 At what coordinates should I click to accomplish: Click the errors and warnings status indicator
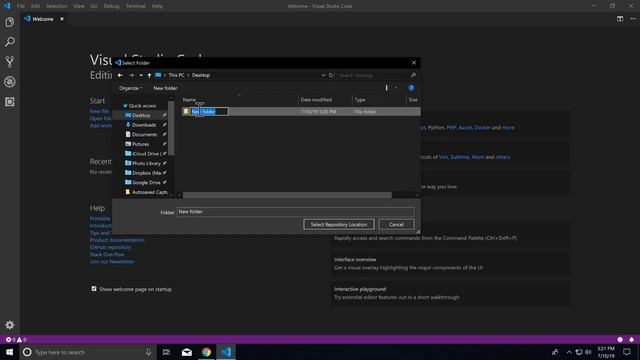point(16,339)
